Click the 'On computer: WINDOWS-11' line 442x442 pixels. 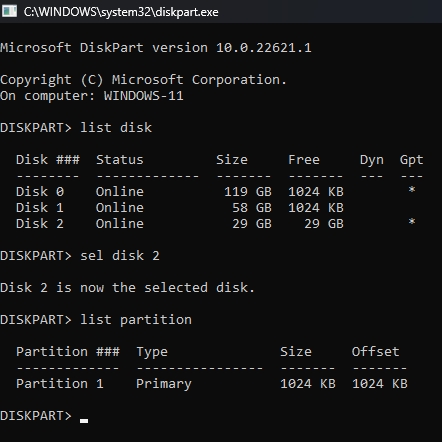click(x=92, y=96)
